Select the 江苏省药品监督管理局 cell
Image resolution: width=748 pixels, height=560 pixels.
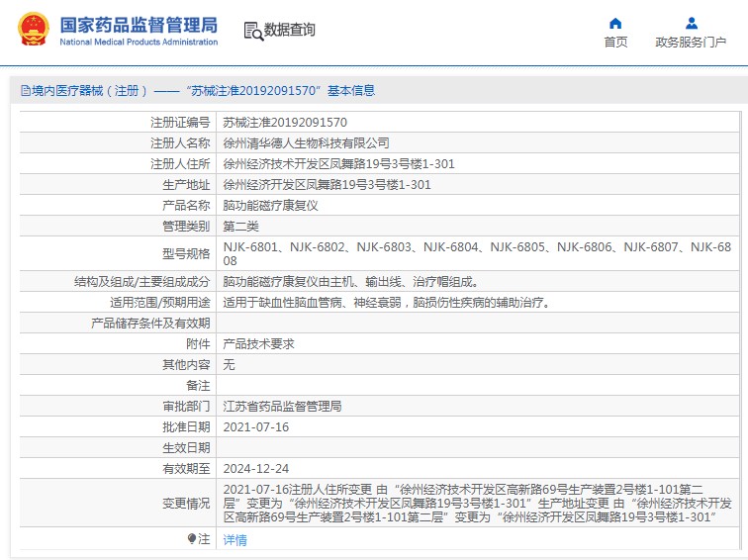(282, 407)
